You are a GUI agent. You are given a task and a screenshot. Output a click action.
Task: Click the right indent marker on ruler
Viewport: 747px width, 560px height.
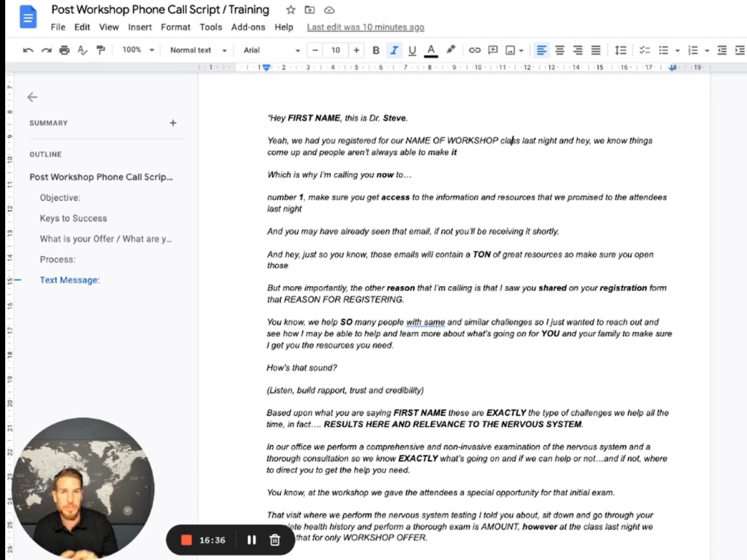point(673,68)
